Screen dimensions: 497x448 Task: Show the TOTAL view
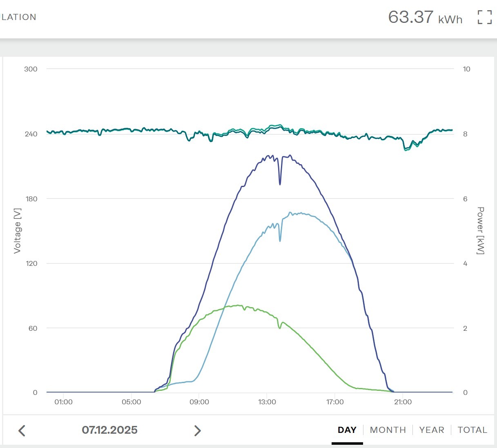point(472,430)
